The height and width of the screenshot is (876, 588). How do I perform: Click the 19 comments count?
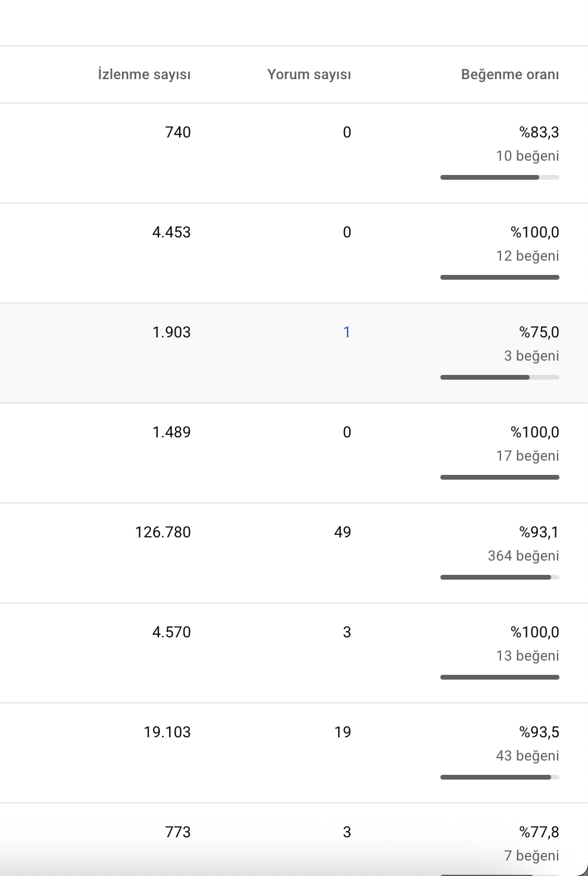coord(343,732)
